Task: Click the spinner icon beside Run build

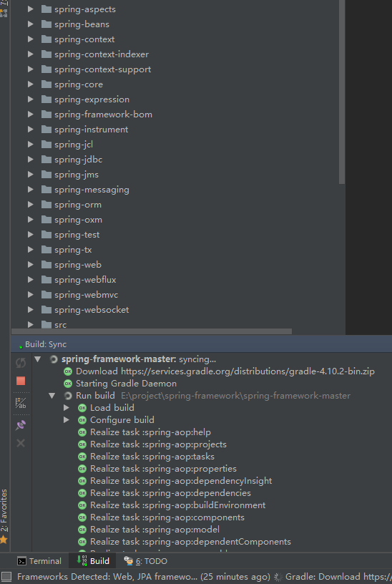Action: [x=68, y=396]
